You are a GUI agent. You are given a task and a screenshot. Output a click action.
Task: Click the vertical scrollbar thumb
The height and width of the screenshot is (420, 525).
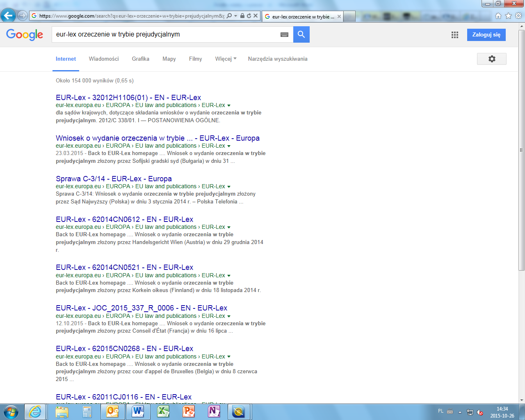point(522,150)
